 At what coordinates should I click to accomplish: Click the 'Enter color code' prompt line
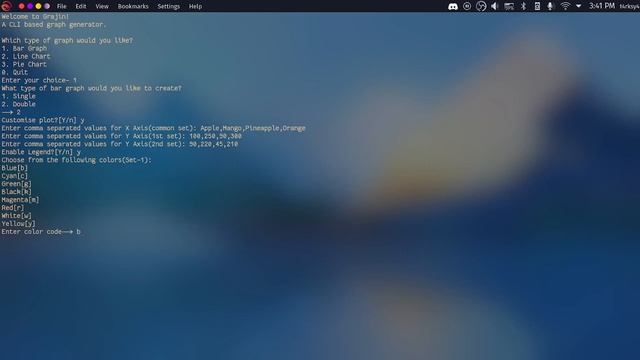(41, 231)
